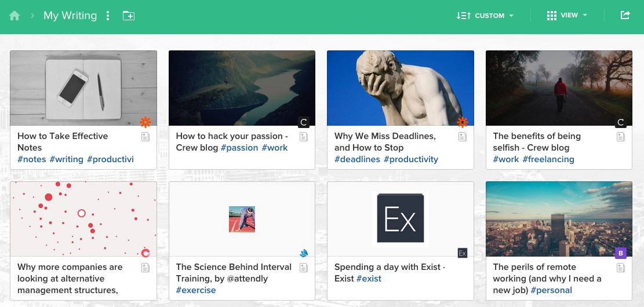
Task: Click the document icon on How to Take Effective Notes
Action: (x=145, y=137)
